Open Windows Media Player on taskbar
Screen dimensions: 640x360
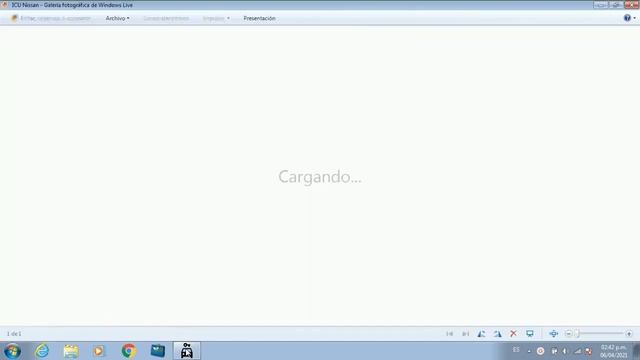(x=99, y=351)
